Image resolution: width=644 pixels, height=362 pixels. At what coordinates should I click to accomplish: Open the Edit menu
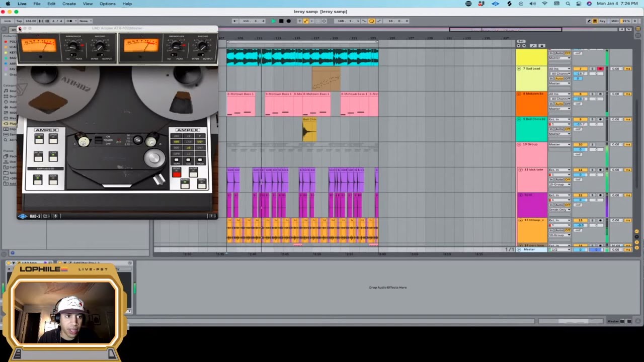pos(51,4)
